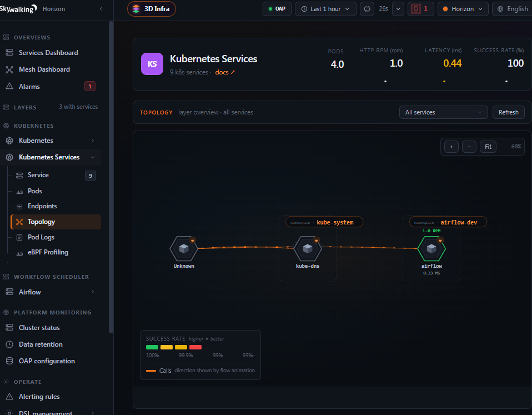
Task: Click the red success rate swatch
Action: pyautogui.click(x=195, y=347)
